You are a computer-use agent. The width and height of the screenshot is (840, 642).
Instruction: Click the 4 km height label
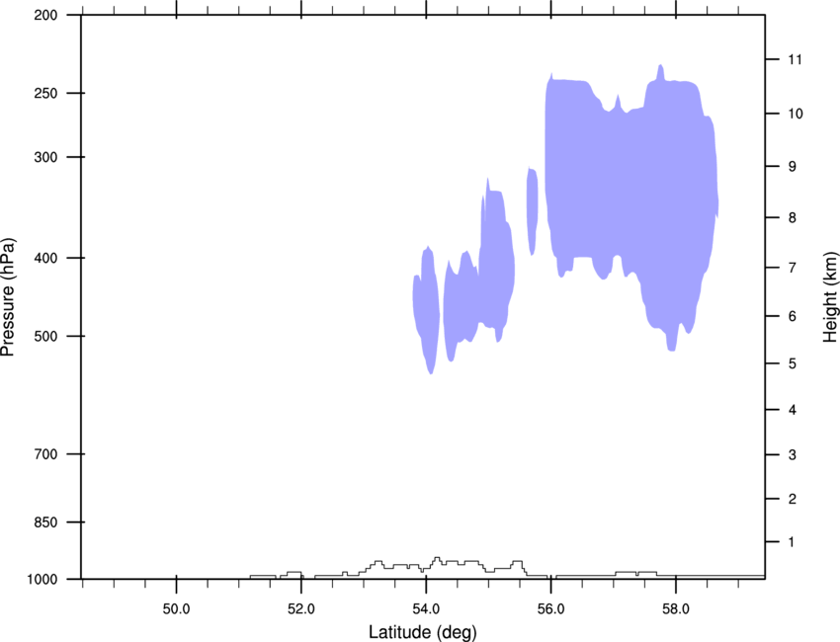pyautogui.click(x=793, y=410)
